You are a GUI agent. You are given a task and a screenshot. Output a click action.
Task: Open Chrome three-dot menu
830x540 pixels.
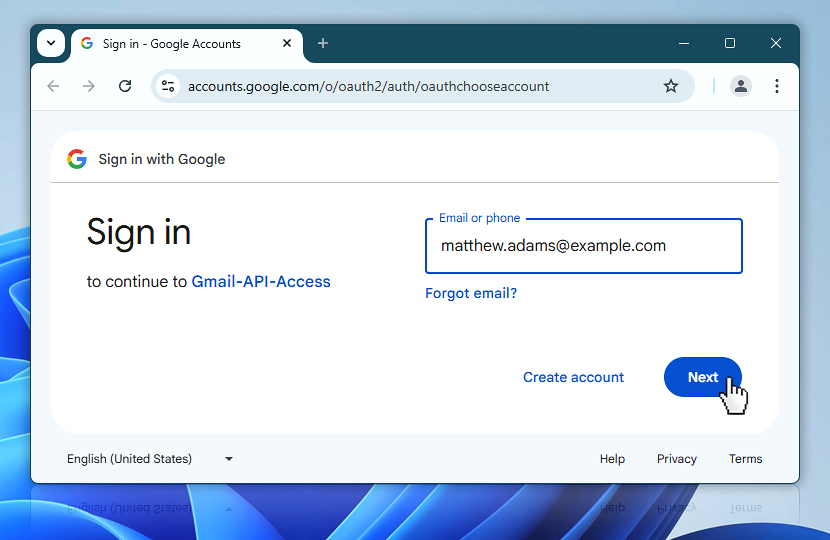click(x=777, y=86)
